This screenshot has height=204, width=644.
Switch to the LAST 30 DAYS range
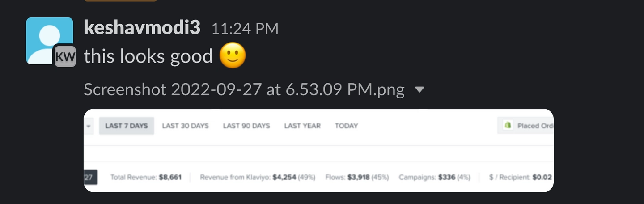185,126
